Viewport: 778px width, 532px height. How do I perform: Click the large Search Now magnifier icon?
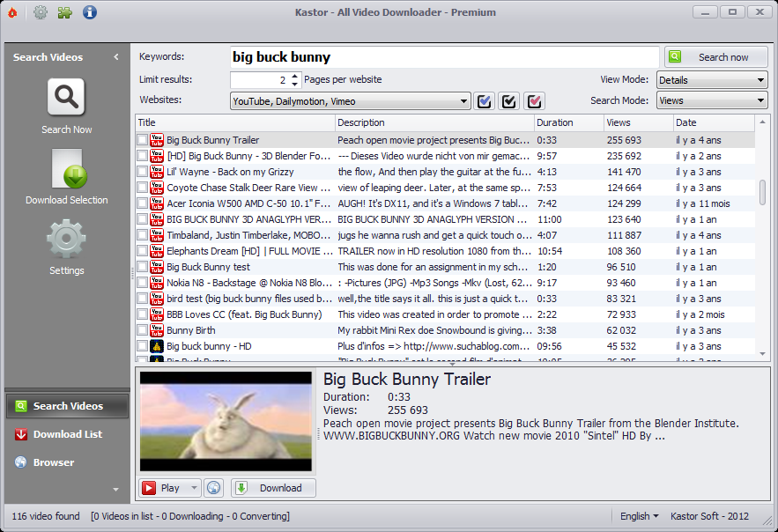tap(66, 98)
